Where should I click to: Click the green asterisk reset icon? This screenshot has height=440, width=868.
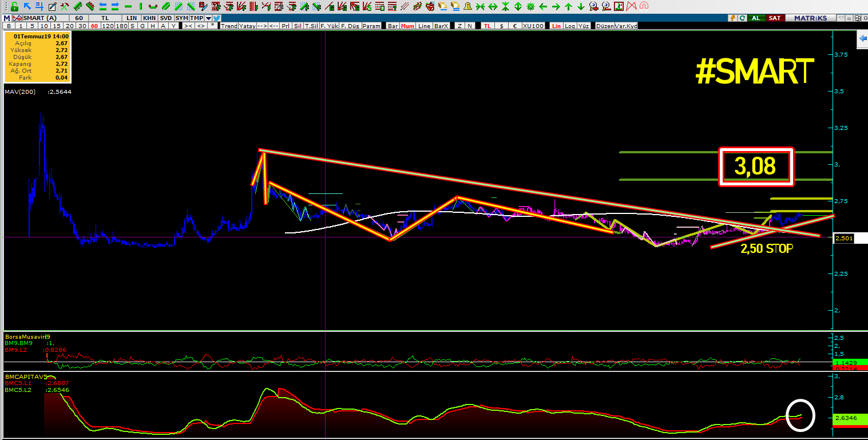[x=530, y=6]
